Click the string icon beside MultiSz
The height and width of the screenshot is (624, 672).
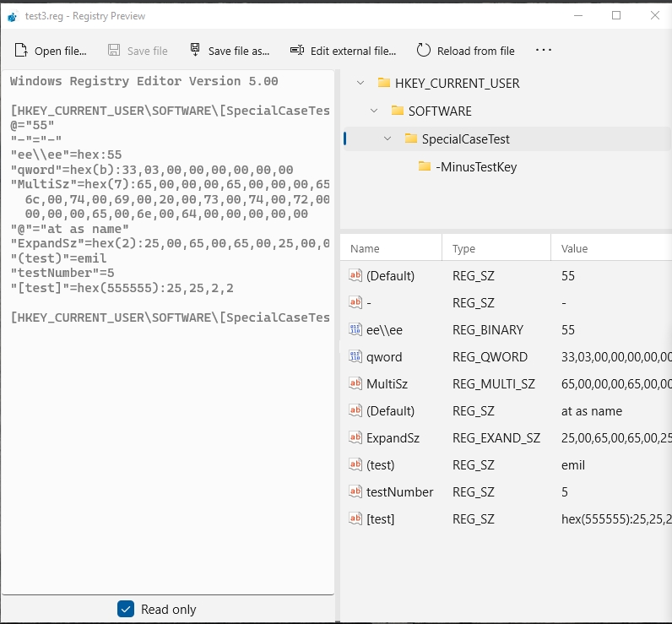(355, 383)
